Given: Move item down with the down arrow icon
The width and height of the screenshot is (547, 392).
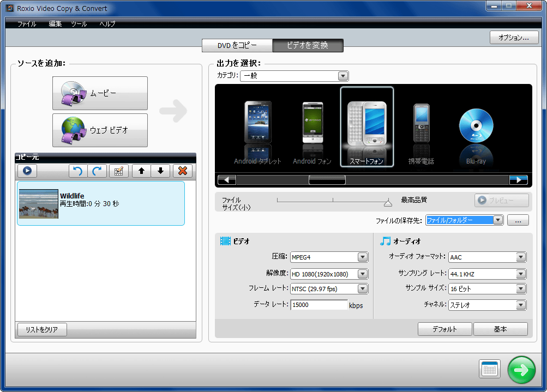Looking at the screenshot, I should (160, 171).
